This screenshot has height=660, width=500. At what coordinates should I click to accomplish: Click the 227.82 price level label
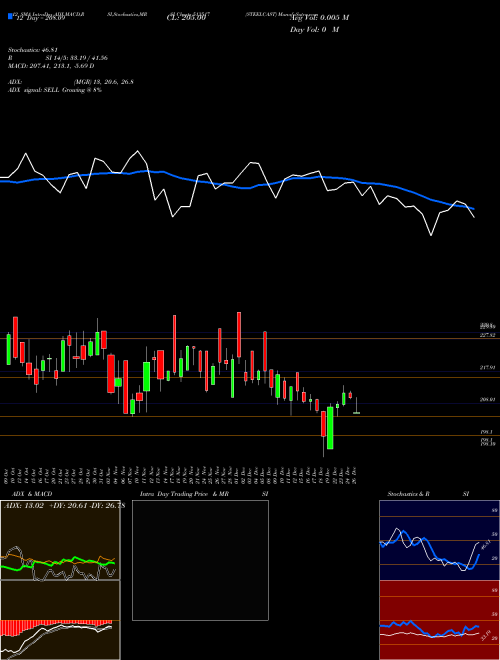click(488, 335)
